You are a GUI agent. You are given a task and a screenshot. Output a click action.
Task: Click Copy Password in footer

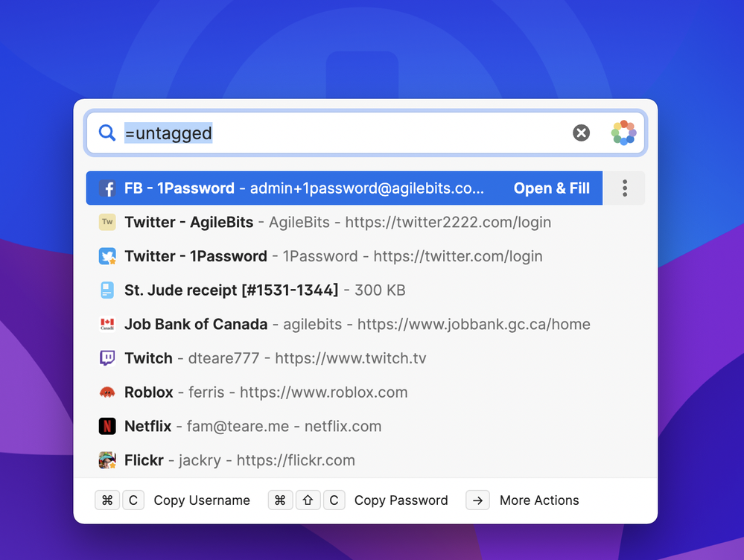point(401,500)
